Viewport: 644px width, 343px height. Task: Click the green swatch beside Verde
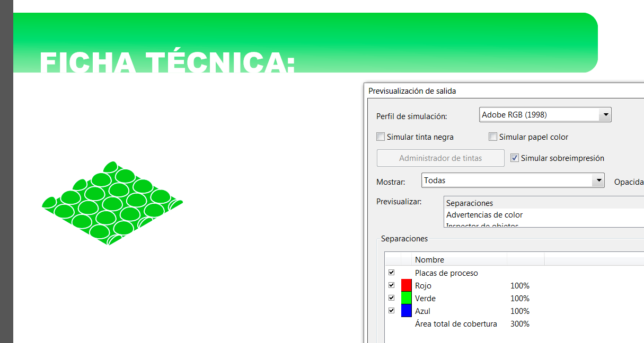pos(407,298)
